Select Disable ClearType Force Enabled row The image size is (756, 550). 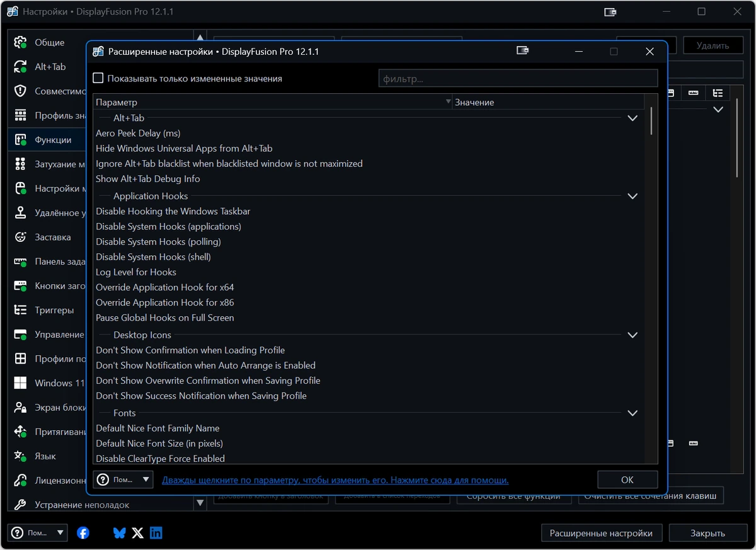(369, 459)
